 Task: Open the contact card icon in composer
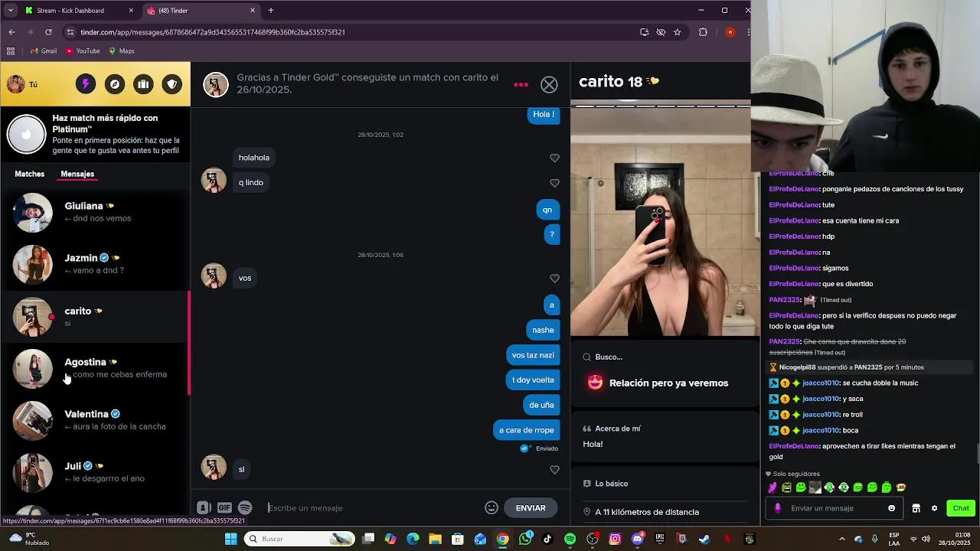click(x=204, y=507)
